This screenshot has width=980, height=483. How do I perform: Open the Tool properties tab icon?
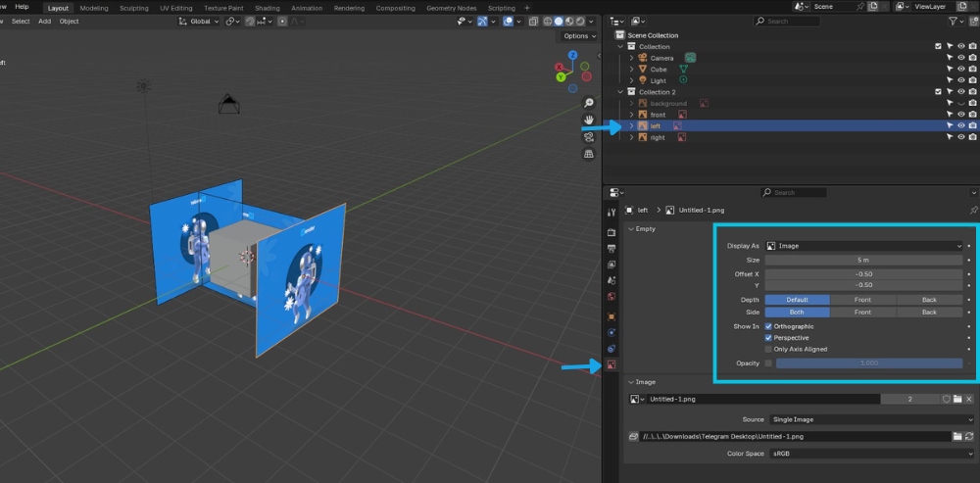[612, 212]
